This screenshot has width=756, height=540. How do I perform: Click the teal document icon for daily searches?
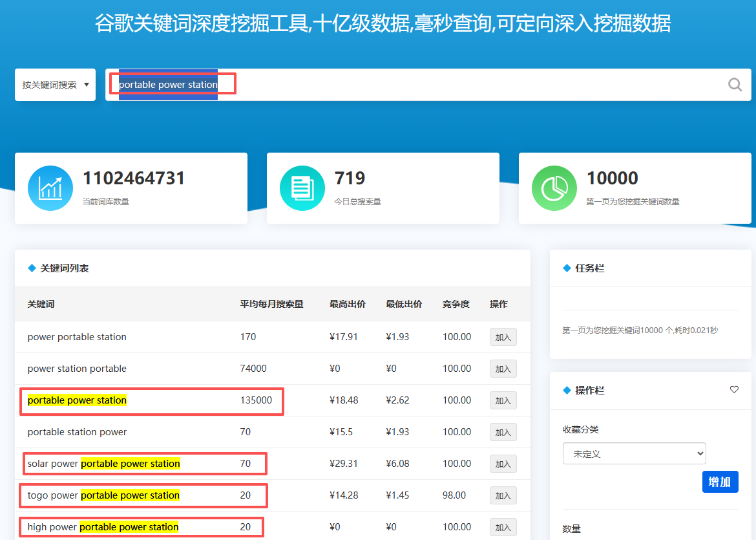click(302, 188)
